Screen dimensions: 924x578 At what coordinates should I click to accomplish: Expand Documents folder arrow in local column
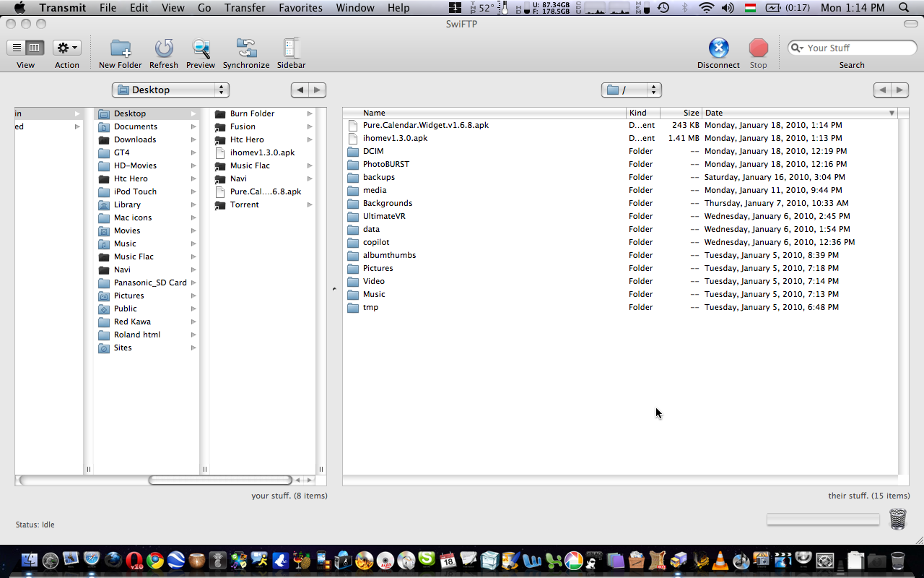coord(193,126)
